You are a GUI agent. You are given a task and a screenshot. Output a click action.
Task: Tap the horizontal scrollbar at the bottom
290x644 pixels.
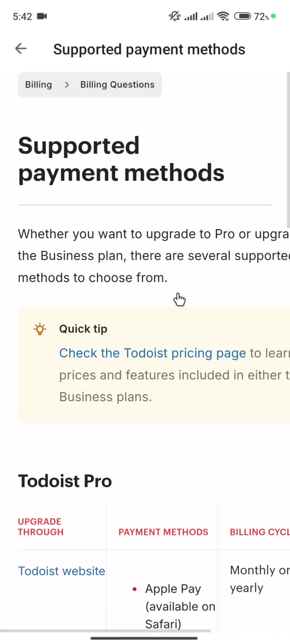[105, 631]
